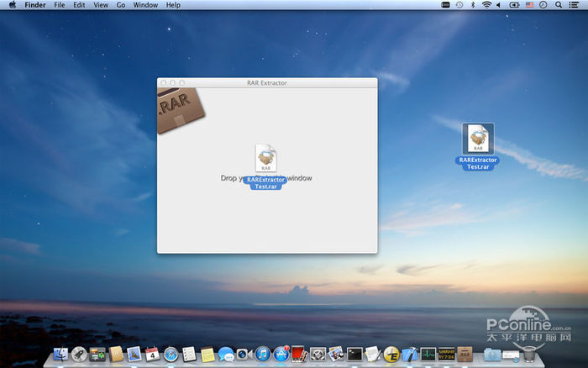Screen dimensions: 588x368
Task: Open the App Store from the Dock
Action: pos(281,355)
